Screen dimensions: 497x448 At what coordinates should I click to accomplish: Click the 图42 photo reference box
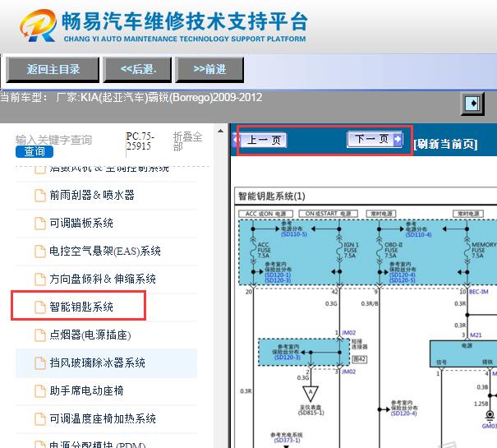(x=360, y=359)
